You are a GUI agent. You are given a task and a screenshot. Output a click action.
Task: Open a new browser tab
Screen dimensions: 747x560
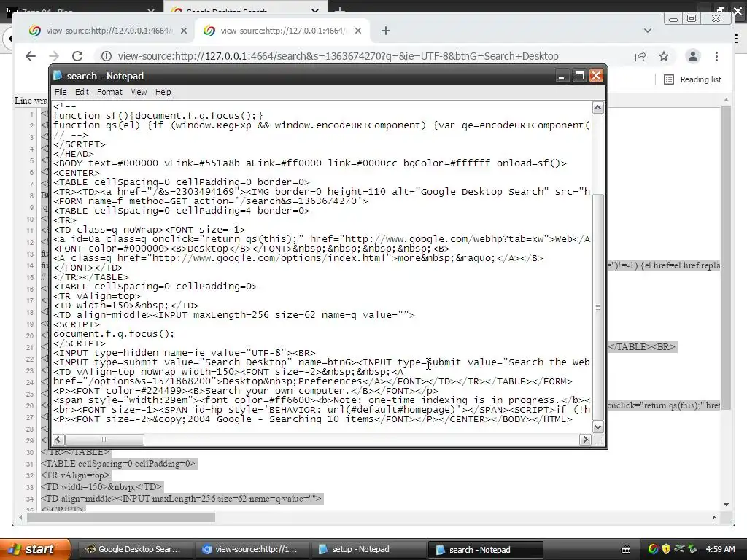pos(386,31)
